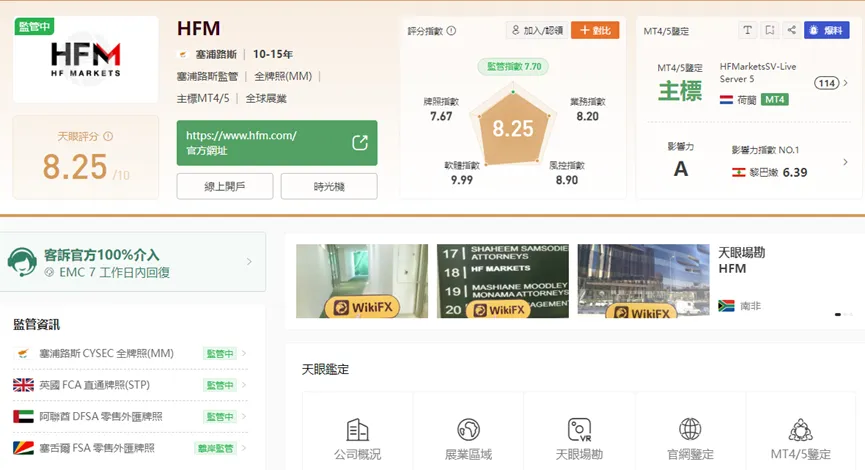Click the MT4 green tag

pyautogui.click(x=775, y=99)
